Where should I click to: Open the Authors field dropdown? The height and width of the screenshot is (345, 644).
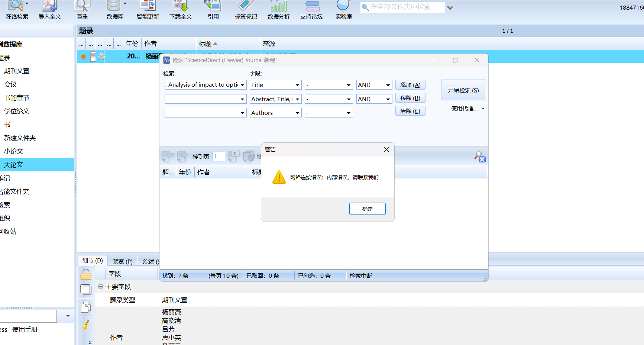point(297,113)
